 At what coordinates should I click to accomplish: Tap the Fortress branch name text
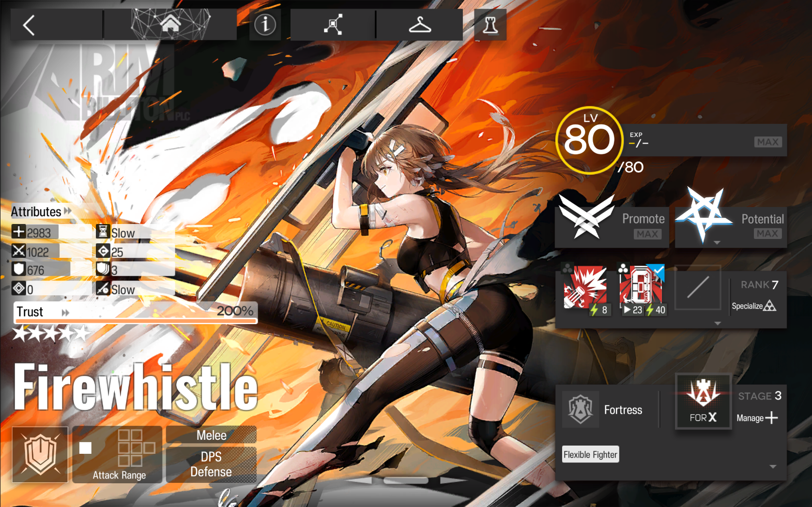pos(623,410)
